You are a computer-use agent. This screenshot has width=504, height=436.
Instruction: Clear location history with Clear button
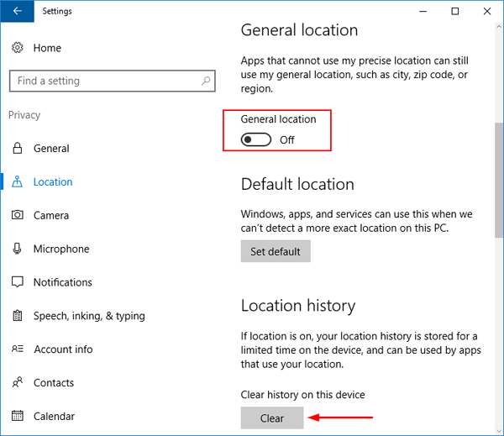point(271,418)
